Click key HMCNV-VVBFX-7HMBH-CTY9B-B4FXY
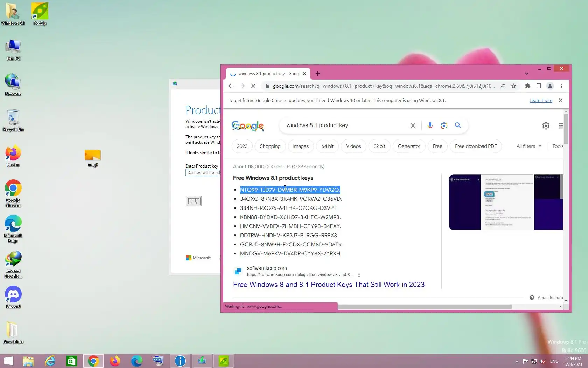 click(290, 226)
